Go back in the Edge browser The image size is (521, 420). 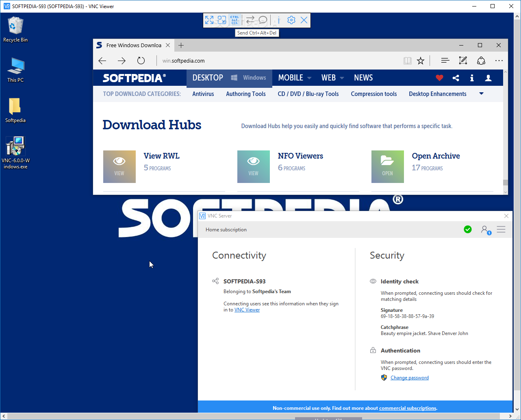coord(102,61)
